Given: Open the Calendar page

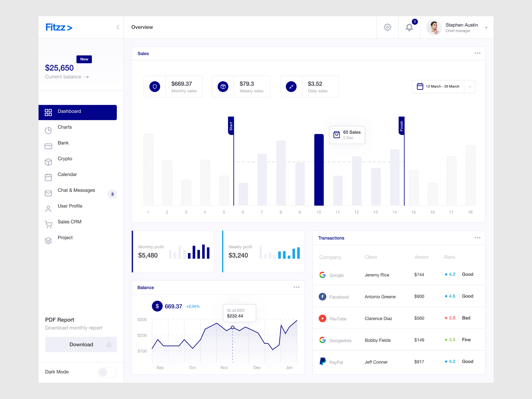Looking at the screenshot, I should click(x=67, y=174).
